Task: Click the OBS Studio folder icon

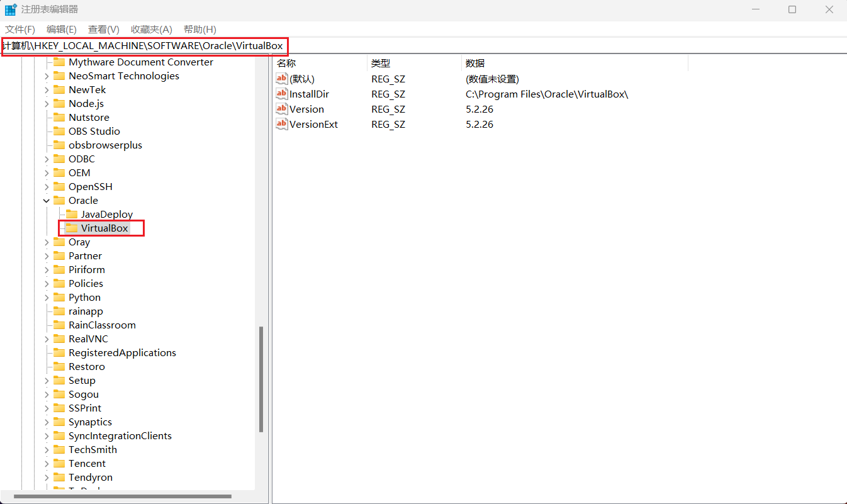Action: [x=59, y=131]
